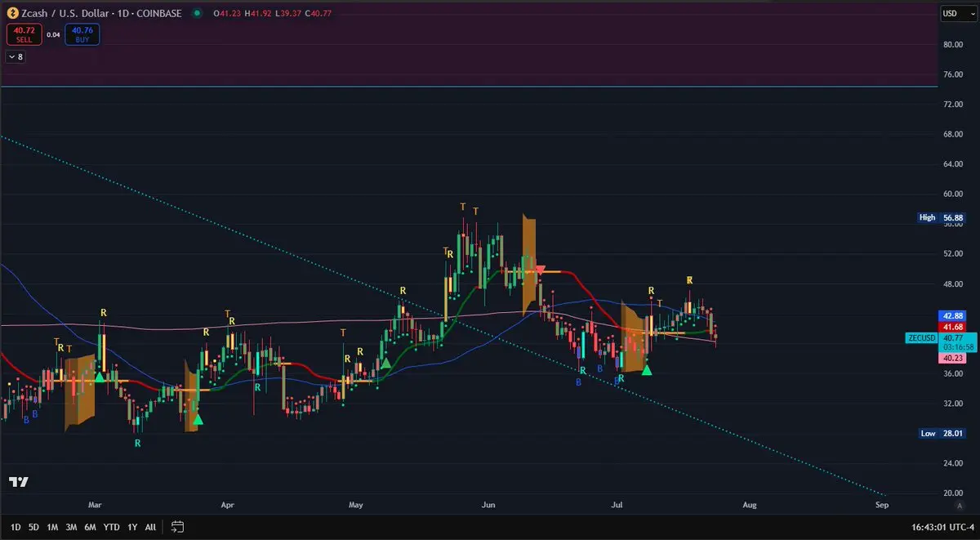Select the 3M time range

[x=71, y=527]
